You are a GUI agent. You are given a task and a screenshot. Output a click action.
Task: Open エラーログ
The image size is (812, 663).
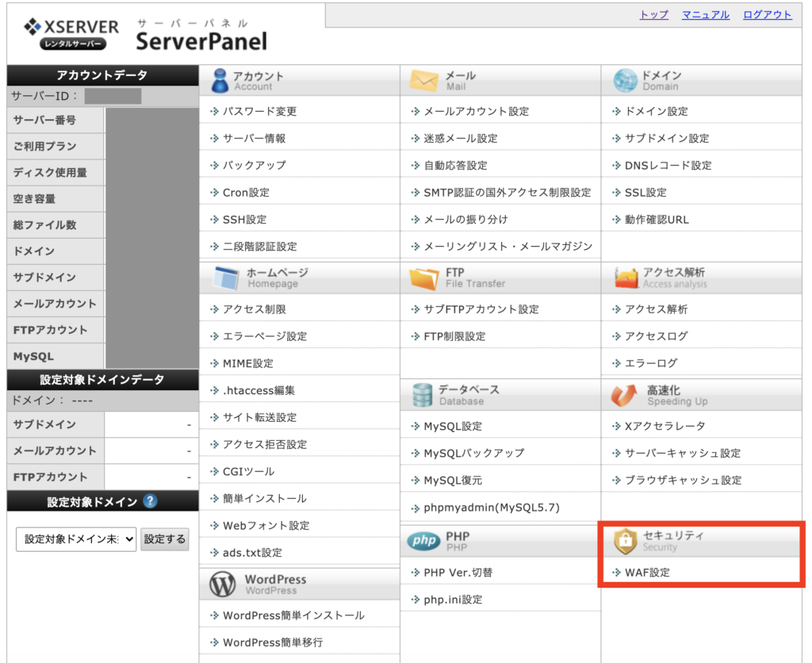651,363
